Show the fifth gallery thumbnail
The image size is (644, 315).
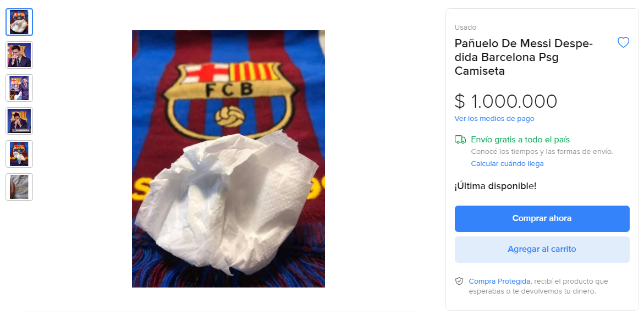point(19,154)
